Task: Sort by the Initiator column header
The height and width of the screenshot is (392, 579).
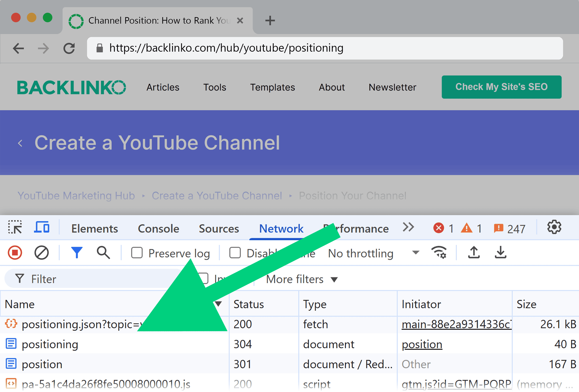Action: 455,304
